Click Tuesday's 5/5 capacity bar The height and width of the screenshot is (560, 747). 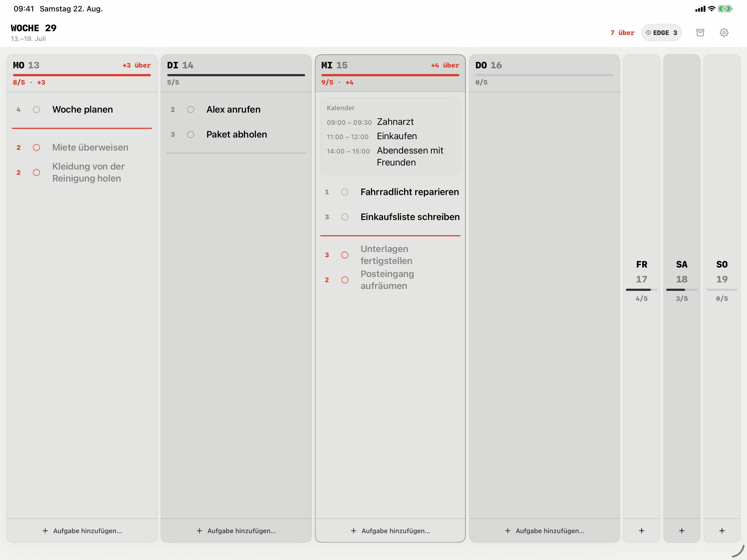pyautogui.click(x=236, y=75)
